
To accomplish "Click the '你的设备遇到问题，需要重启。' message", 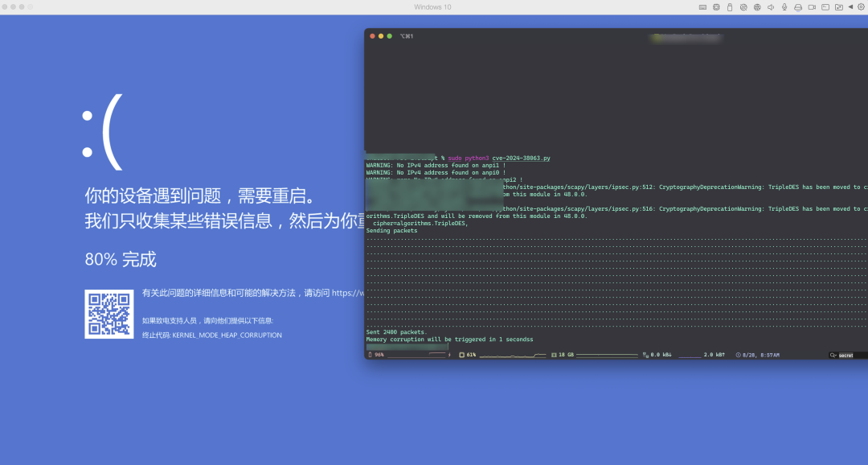I will click(202, 195).
